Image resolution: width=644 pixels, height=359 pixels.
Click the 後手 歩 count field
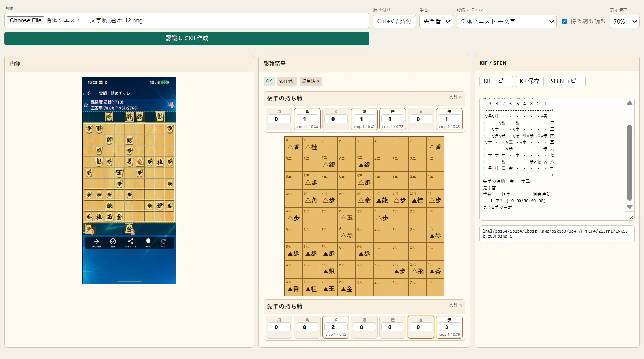click(449, 119)
